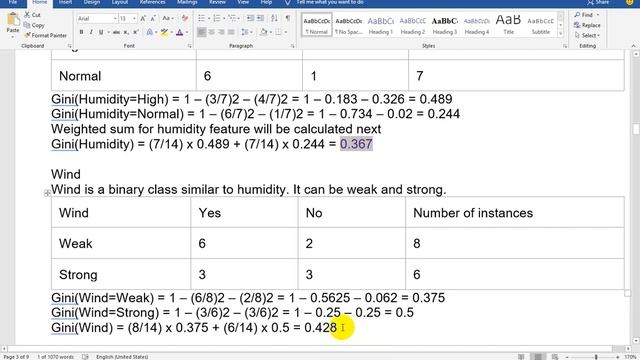This screenshot has height=360, width=640.
Task: Apply the Title style
Action: tap(509, 25)
